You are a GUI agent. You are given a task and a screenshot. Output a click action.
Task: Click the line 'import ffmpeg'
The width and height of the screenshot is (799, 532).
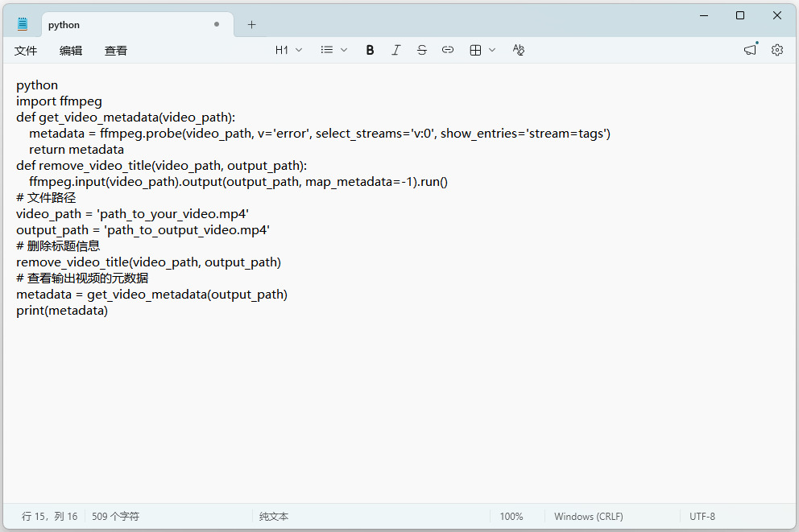click(x=59, y=101)
